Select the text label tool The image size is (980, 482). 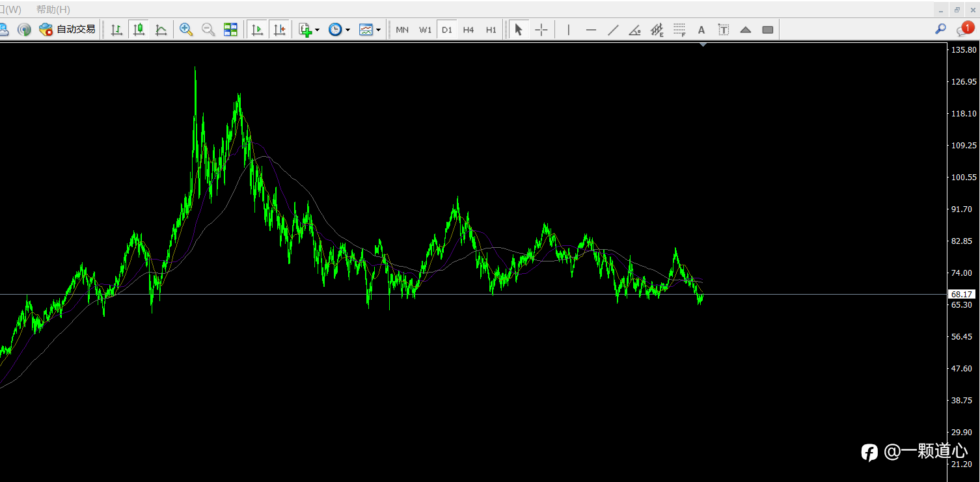[x=724, y=29]
